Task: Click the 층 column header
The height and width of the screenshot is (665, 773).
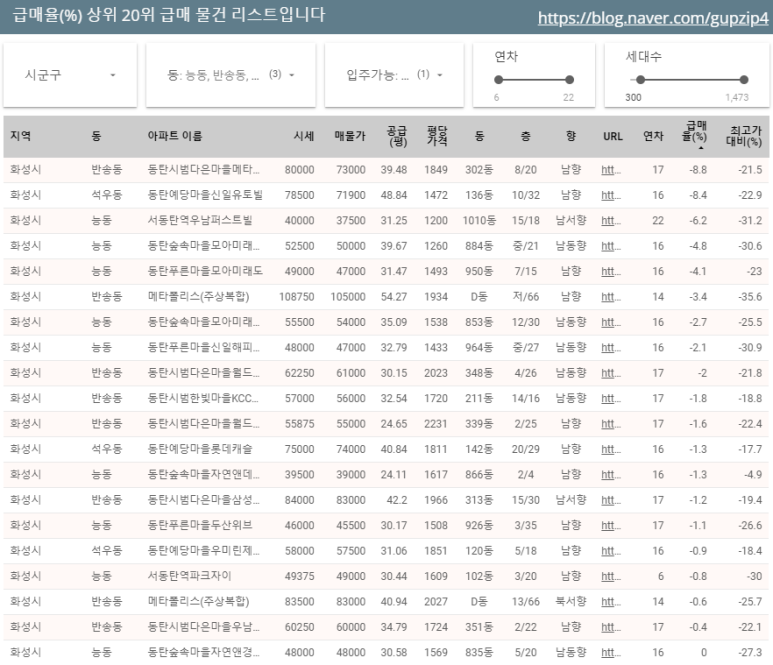Action: (x=526, y=136)
